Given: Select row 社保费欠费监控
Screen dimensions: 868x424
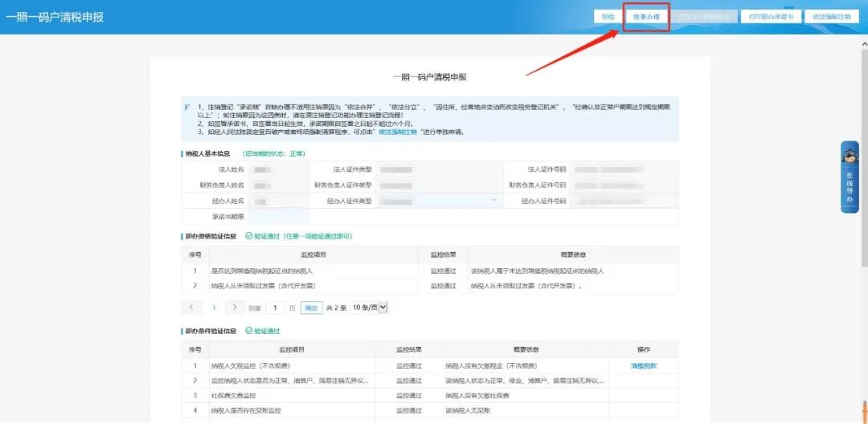Looking at the screenshot, I should click(429, 396).
